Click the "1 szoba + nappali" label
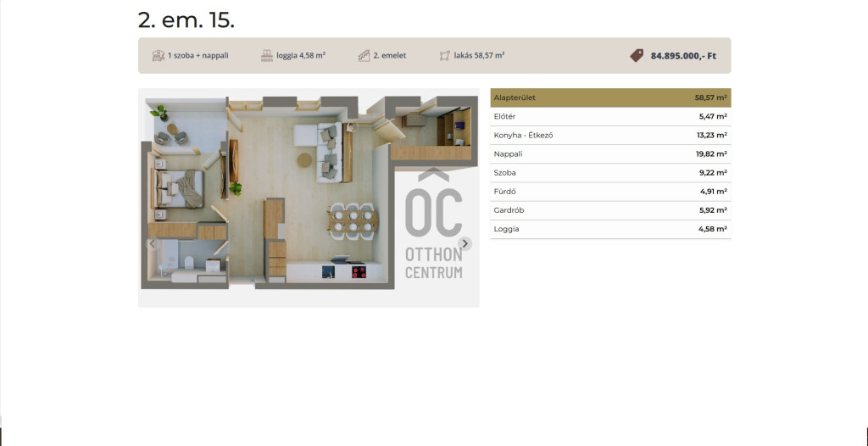This screenshot has width=868, height=446. [198, 56]
